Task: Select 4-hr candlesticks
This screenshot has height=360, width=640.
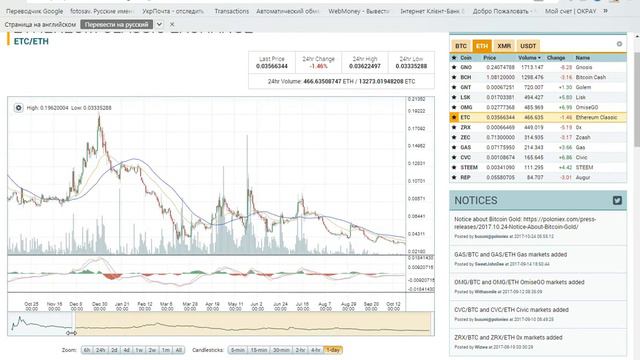Action: [x=316, y=350]
